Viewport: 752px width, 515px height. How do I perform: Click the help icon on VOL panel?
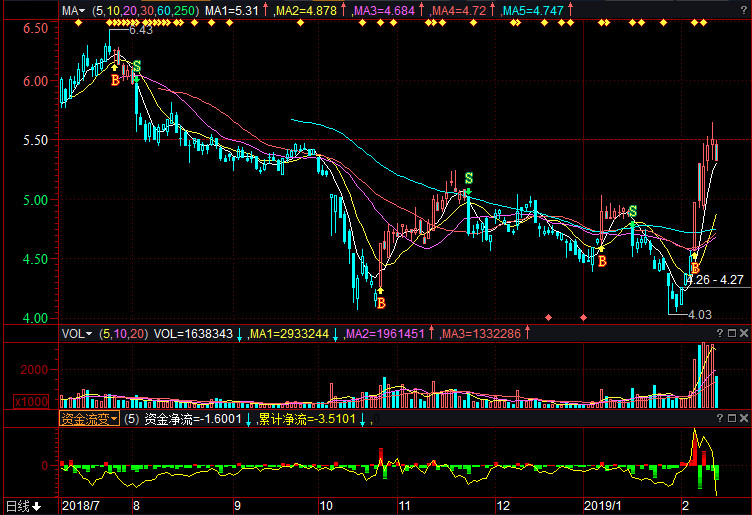coord(718,333)
